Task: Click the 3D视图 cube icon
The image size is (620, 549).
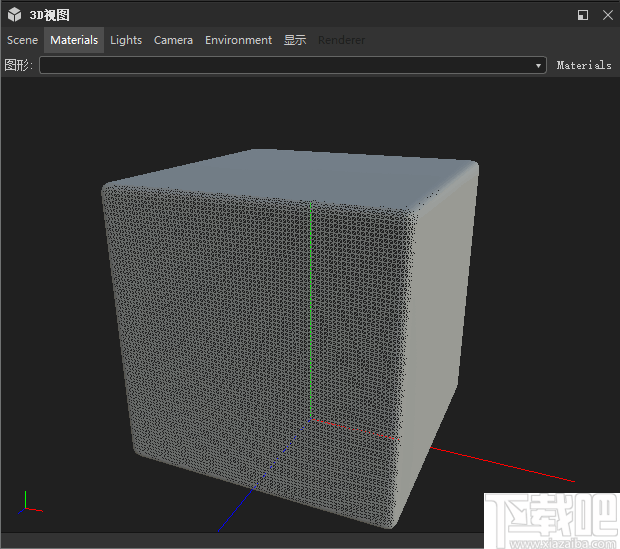Action: point(15,15)
